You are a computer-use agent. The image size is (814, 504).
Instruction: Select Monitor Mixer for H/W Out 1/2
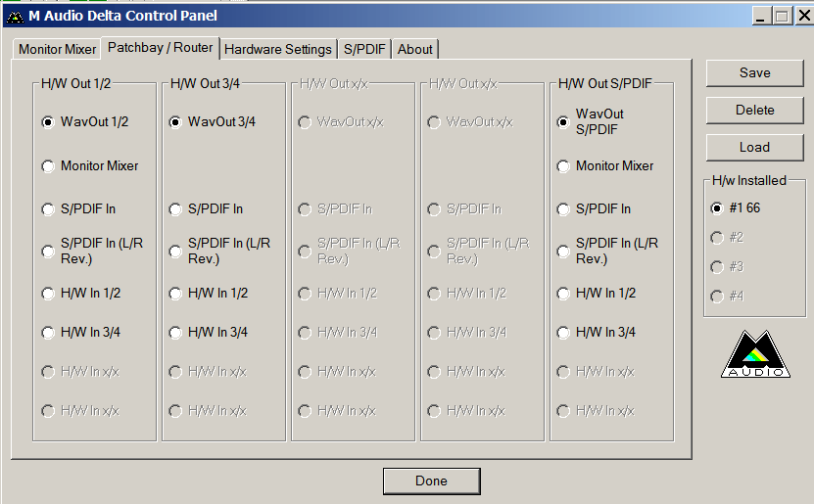48,166
